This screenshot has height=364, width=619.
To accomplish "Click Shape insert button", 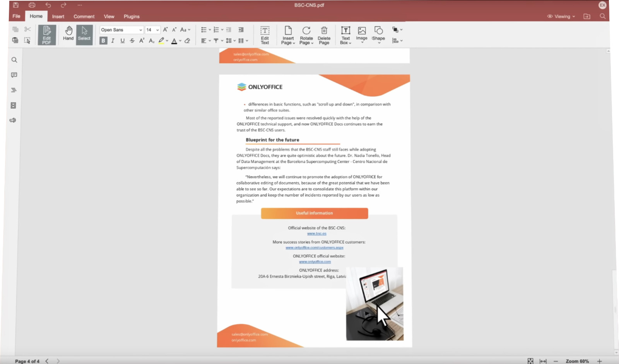I will [x=378, y=35].
